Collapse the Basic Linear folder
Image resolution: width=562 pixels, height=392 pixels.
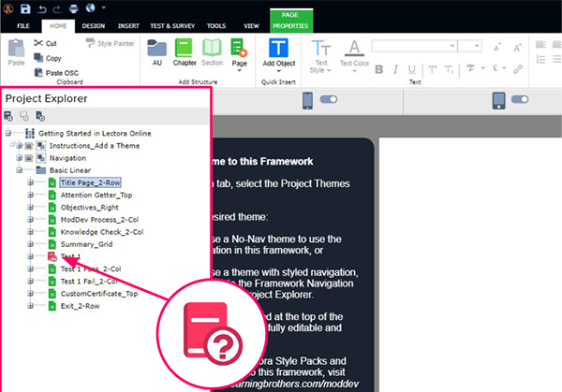click(16, 171)
